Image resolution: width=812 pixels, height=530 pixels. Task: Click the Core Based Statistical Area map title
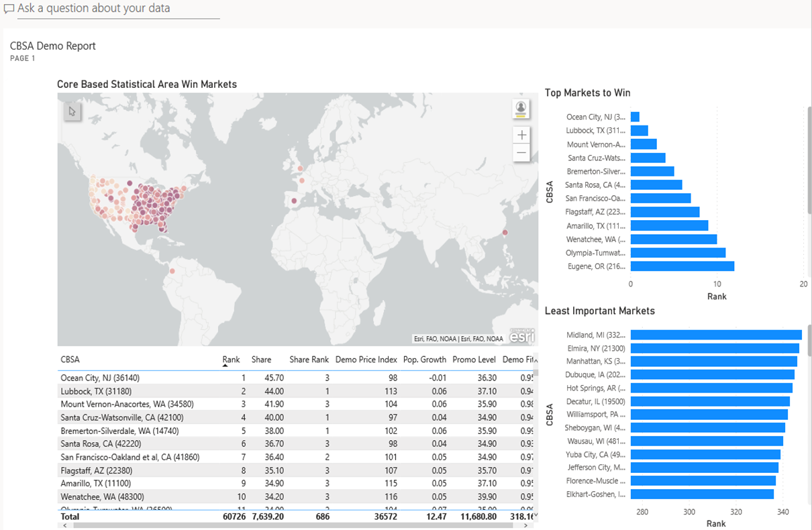click(147, 85)
